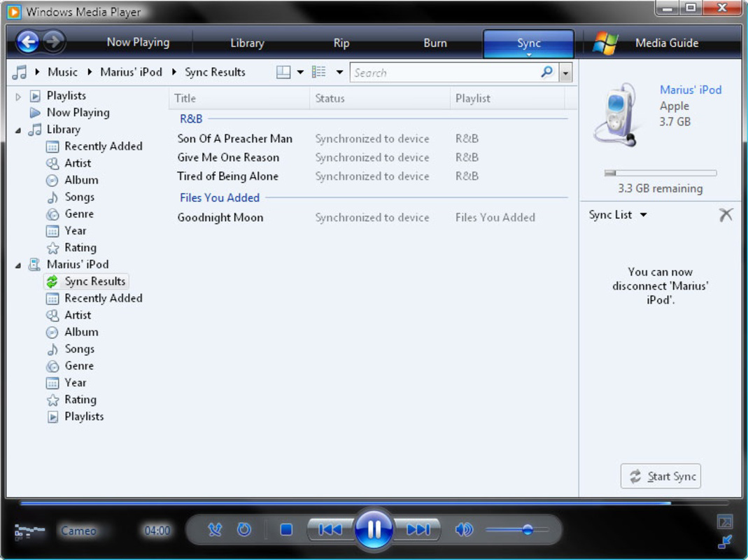Collapse the Library tree node
The image size is (748, 560).
coord(18,130)
